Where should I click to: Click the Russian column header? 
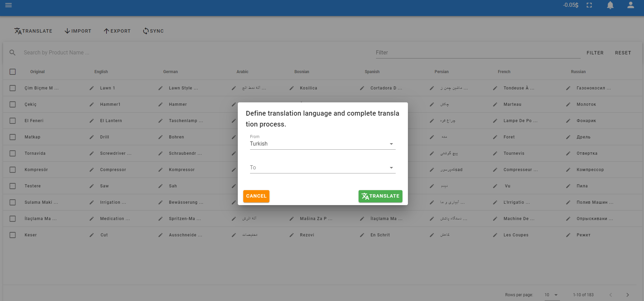point(578,72)
